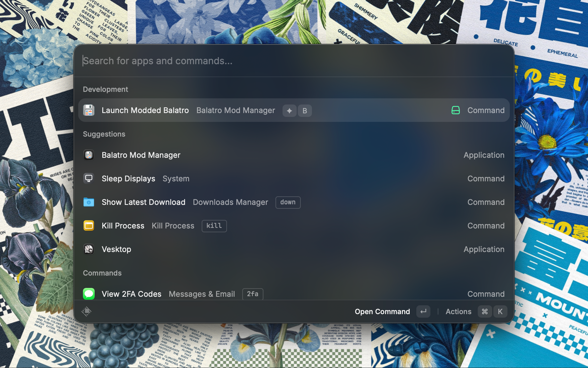Screen dimensions: 588x368
Task: Open the Vesktop application
Action: coord(294,249)
